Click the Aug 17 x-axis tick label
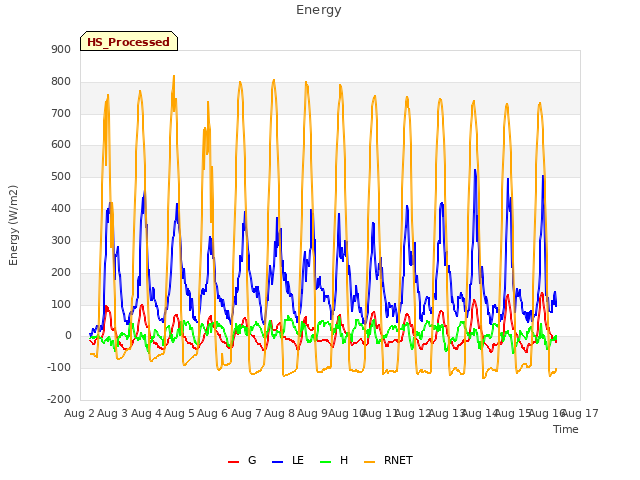The width and height of the screenshot is (640, 480). [x=580, y=413]
